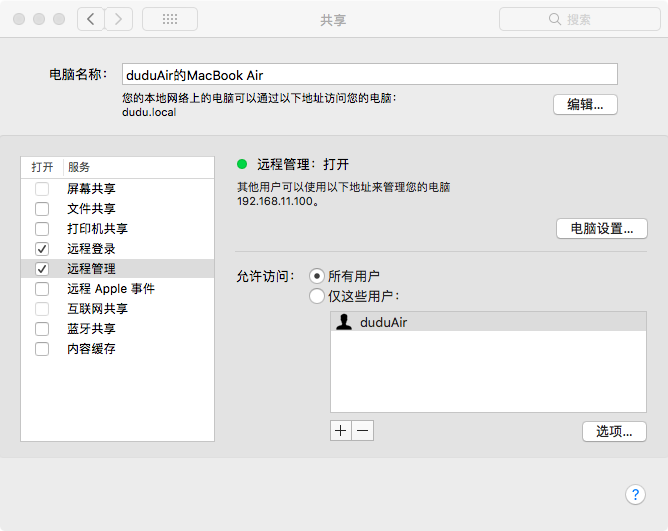Add a user with plus button

click(x=341, y=430)
